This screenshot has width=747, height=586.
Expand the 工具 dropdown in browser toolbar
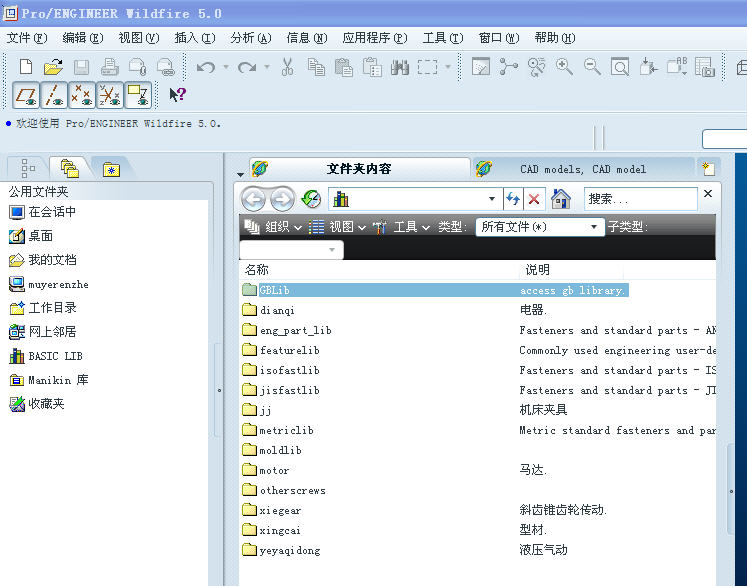coord(401,227)
